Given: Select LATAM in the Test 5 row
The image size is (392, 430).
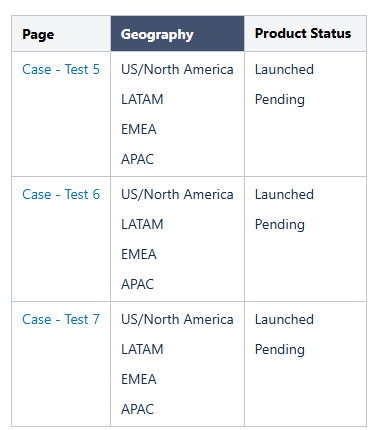Looking at the screenshot, I should click(142, 99).
